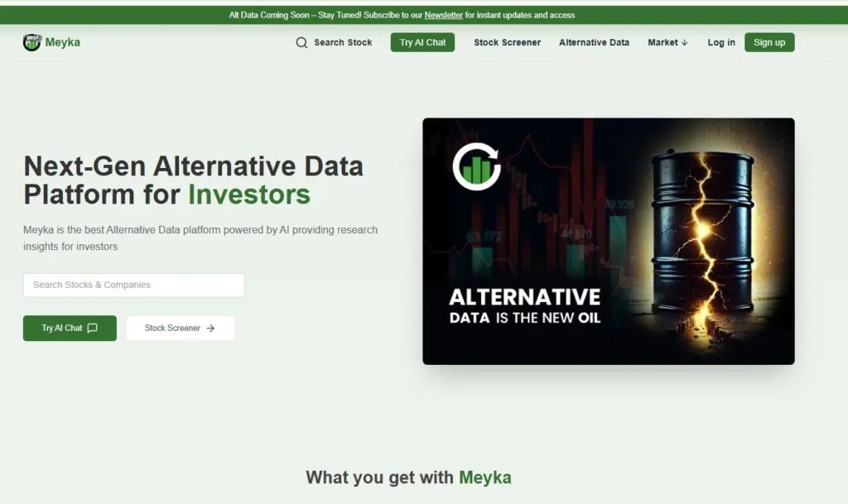
Task: Click the Try AI Chat header button
Action: point(422,42)
